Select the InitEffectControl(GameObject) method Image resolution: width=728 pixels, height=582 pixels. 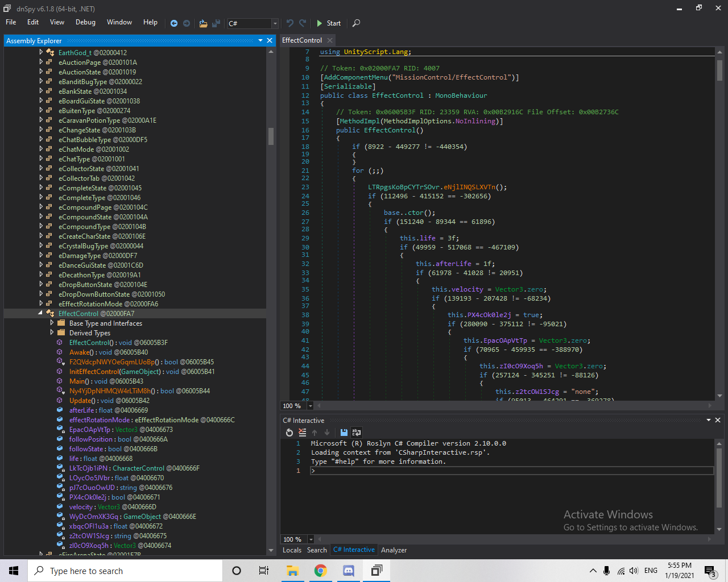[x=142, y=372]
